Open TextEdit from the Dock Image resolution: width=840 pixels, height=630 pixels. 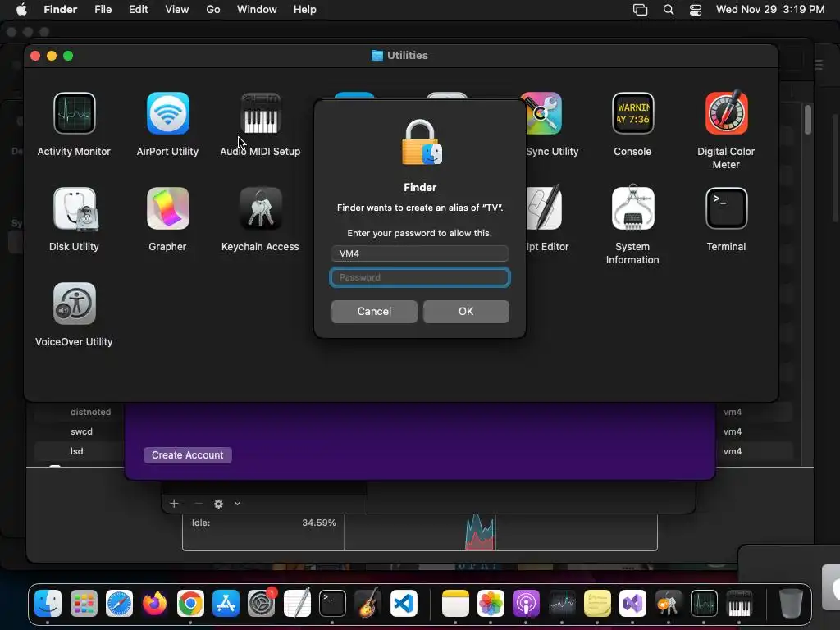click(x=297, y=605)
